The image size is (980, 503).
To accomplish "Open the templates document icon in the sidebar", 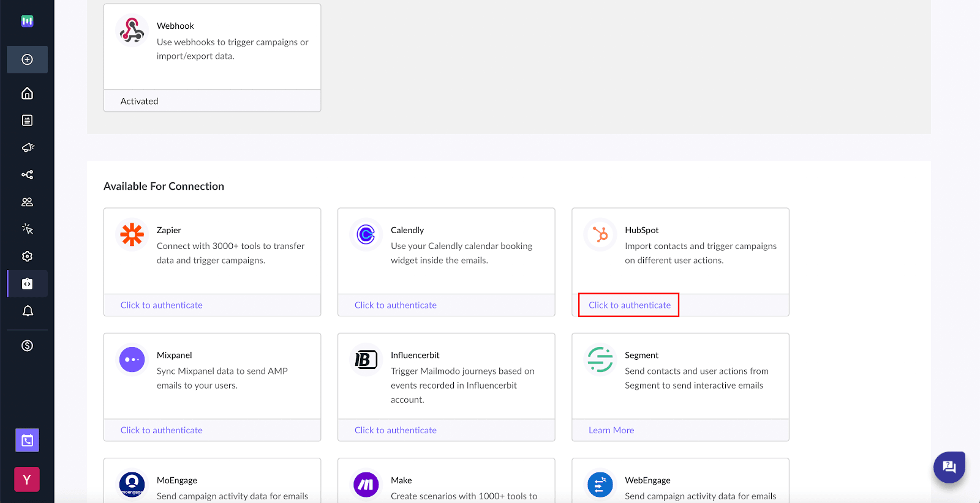I will [x=27, y=121].
